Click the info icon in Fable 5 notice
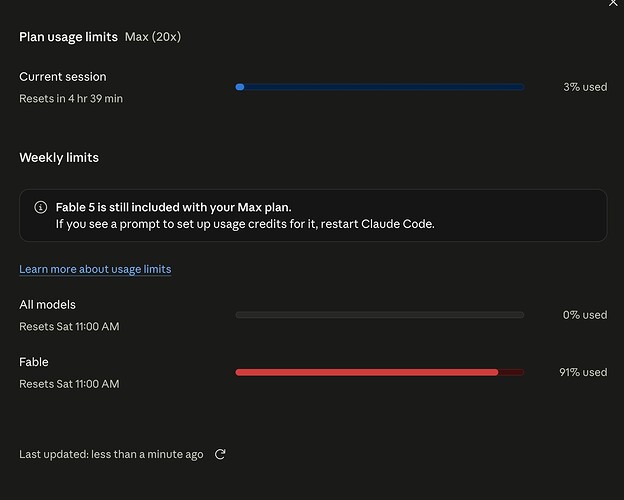This screenshot has height=500, width=624. (x=41, y=207)
